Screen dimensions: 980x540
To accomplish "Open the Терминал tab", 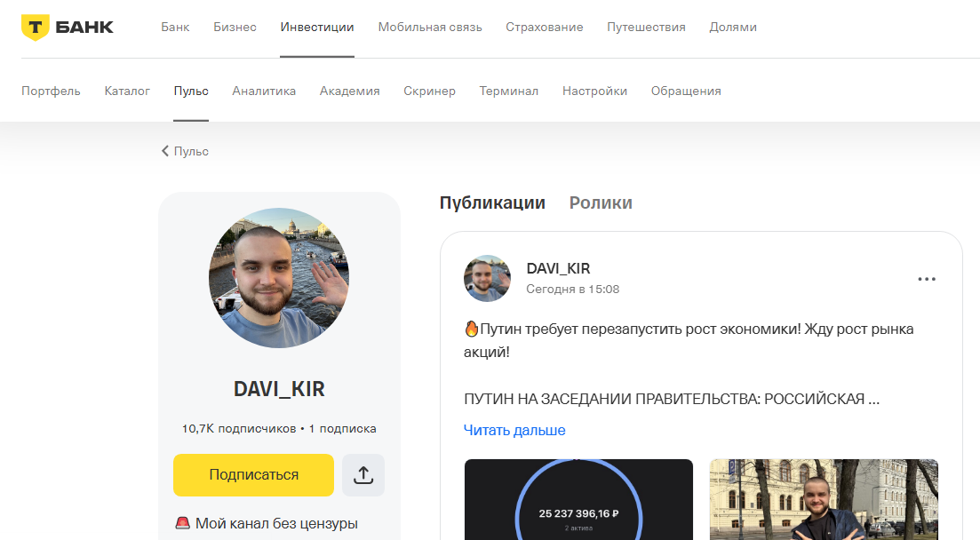I will point(509,91).
